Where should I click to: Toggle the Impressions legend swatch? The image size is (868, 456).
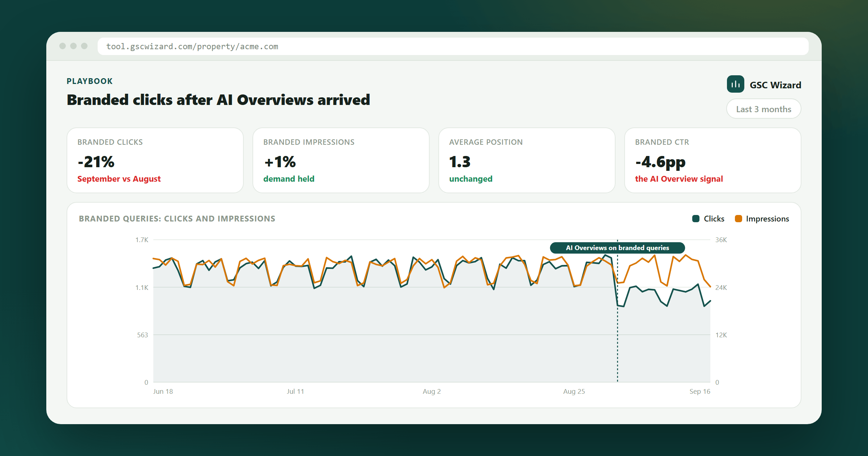coord(739,219)
